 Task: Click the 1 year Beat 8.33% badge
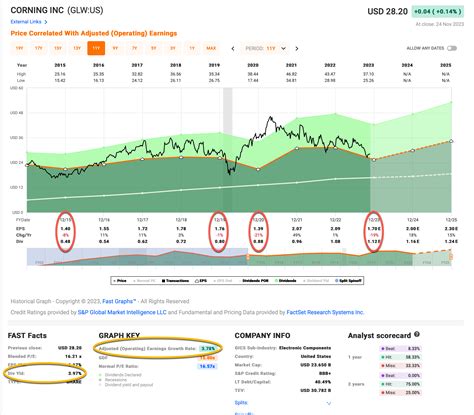click(400, 349)
